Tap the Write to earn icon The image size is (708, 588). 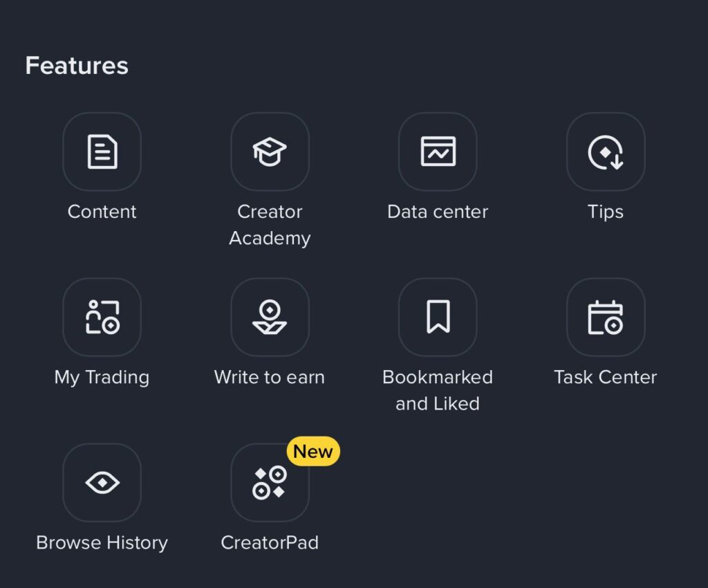[270, 317]
